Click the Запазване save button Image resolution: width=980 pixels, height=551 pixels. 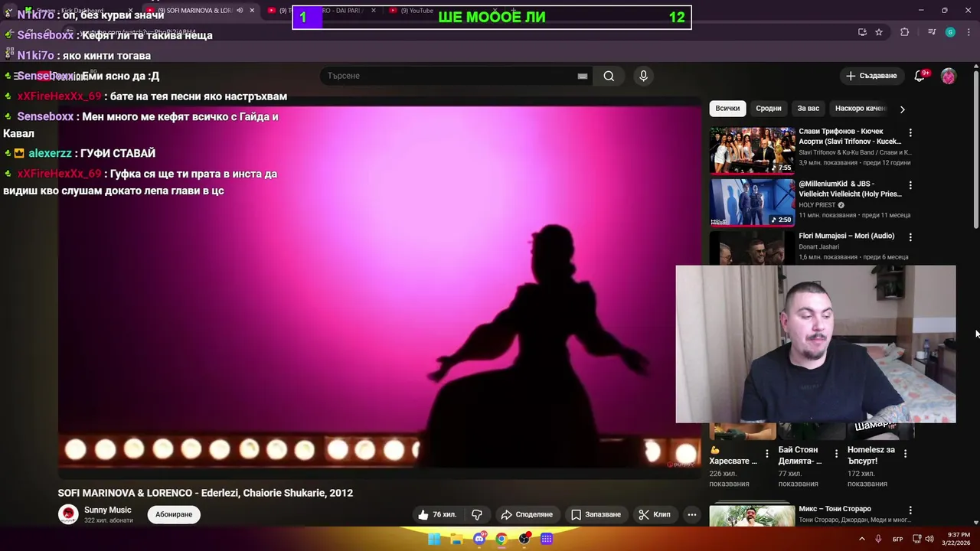(x=596, y=514)
